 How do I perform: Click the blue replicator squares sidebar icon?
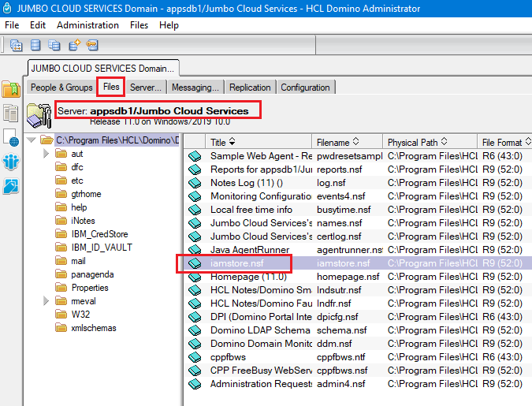coord(11,186)
